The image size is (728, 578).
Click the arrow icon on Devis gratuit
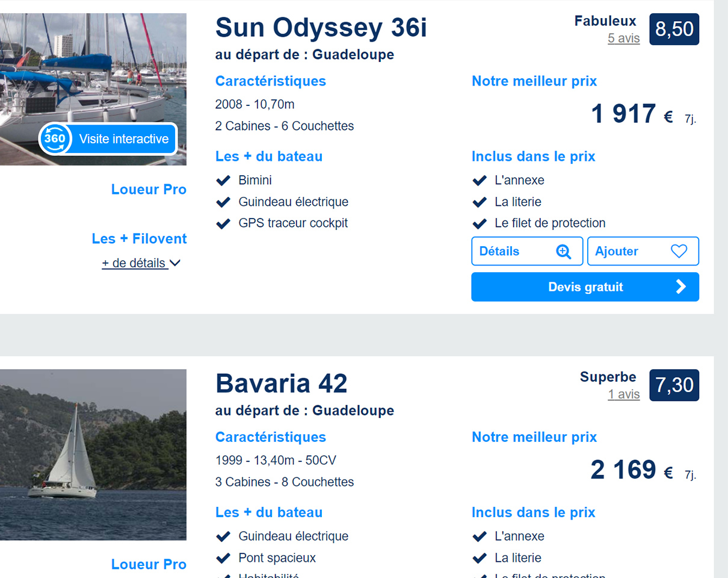pyautogui.click(x=680, y=287)
